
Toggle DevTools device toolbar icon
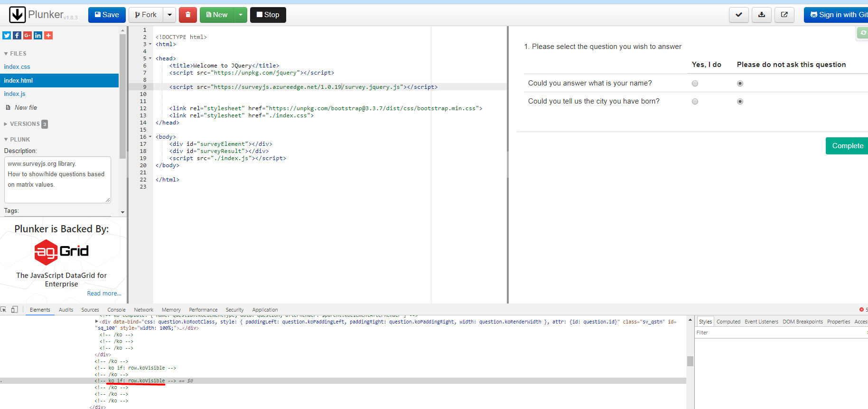pyautogui.click(x=14, y=309)
